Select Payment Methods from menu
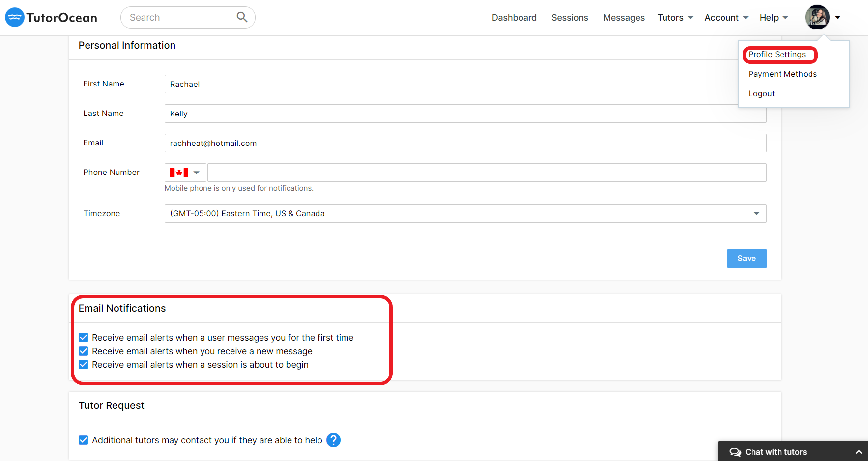Viewport: 868px width, 461px height. [x=782, y=74]
